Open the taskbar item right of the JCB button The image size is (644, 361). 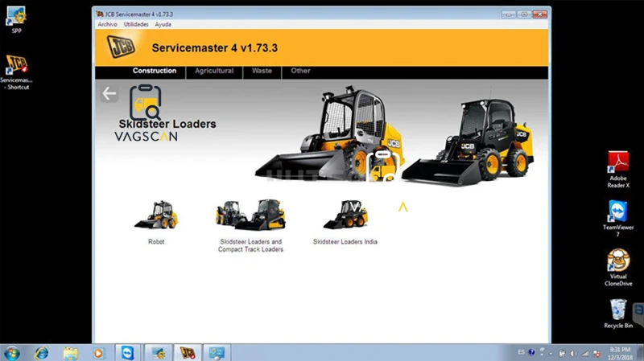pyautogui.click(x=217, y=353)
